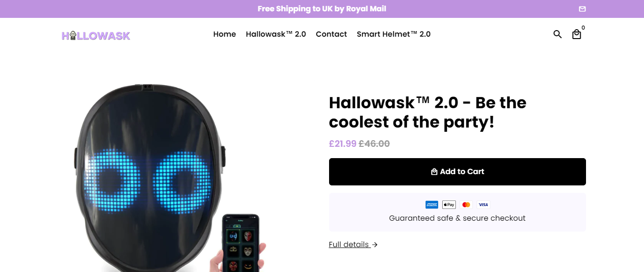Click the LED mask product image
The height and width of the screenshot is (272, 644).
point(151,177)
